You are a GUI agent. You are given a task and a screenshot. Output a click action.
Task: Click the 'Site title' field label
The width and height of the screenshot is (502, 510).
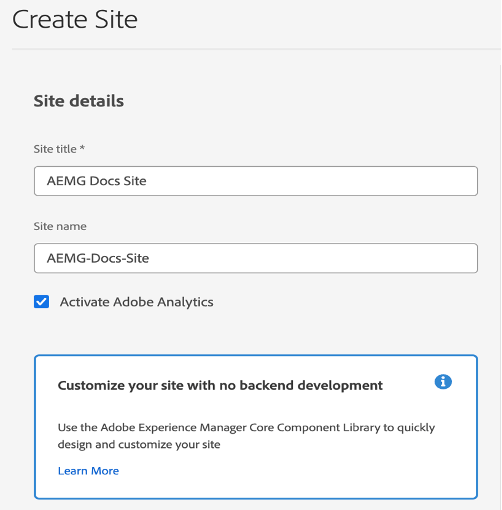pos(55,149)
